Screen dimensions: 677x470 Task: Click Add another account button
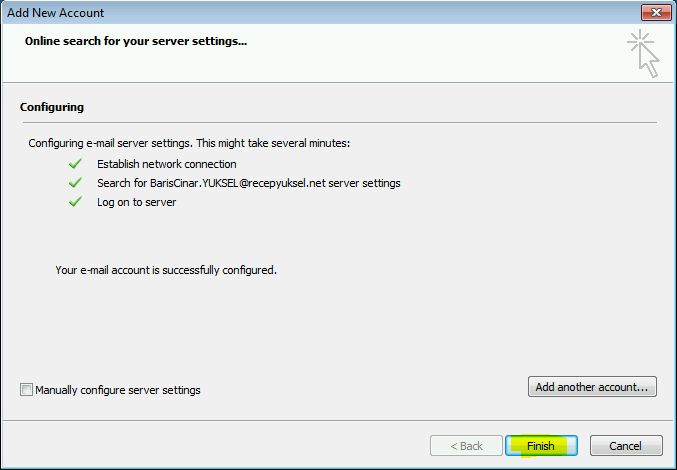click(x=592, y=387)
